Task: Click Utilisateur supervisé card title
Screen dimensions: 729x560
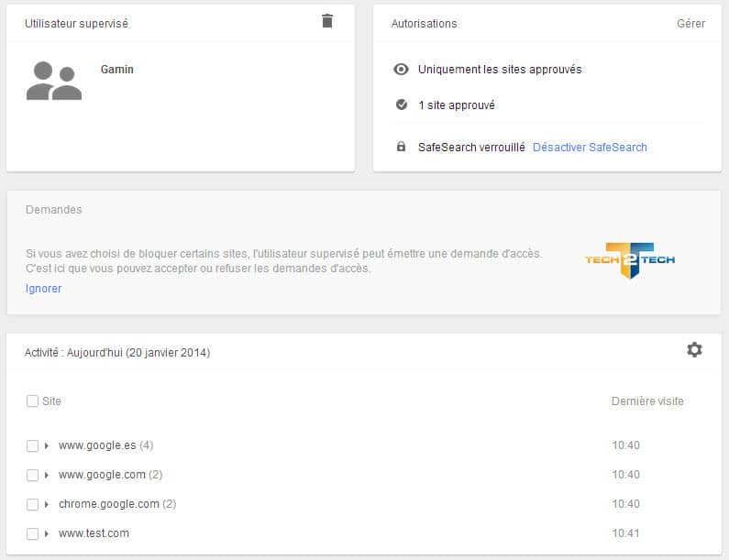Action: tap(76, 23)
